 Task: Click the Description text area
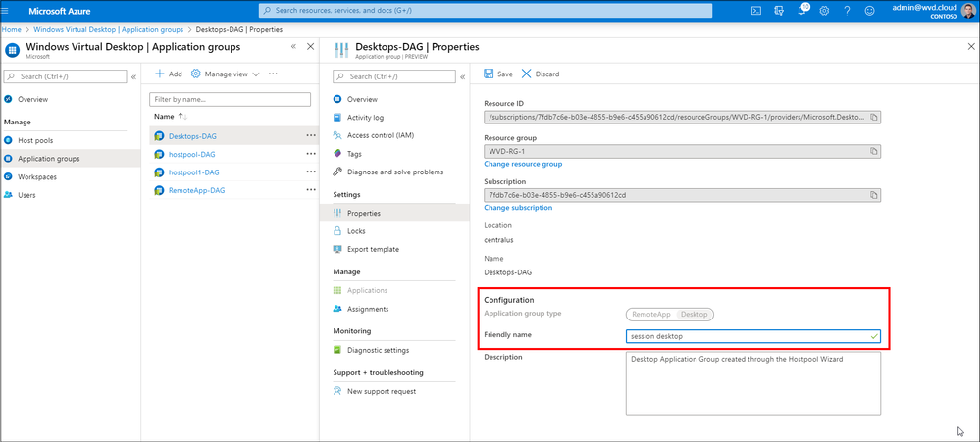point(753,383)
